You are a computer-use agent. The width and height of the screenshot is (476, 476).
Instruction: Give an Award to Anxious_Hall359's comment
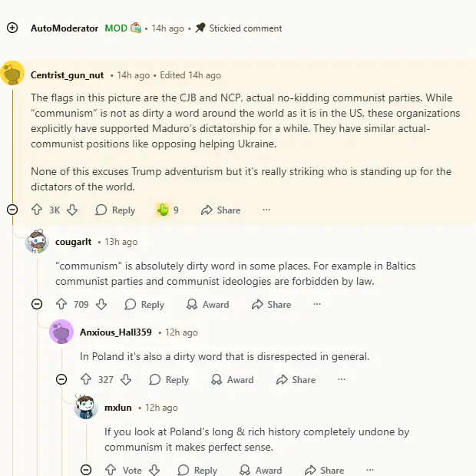233,379
